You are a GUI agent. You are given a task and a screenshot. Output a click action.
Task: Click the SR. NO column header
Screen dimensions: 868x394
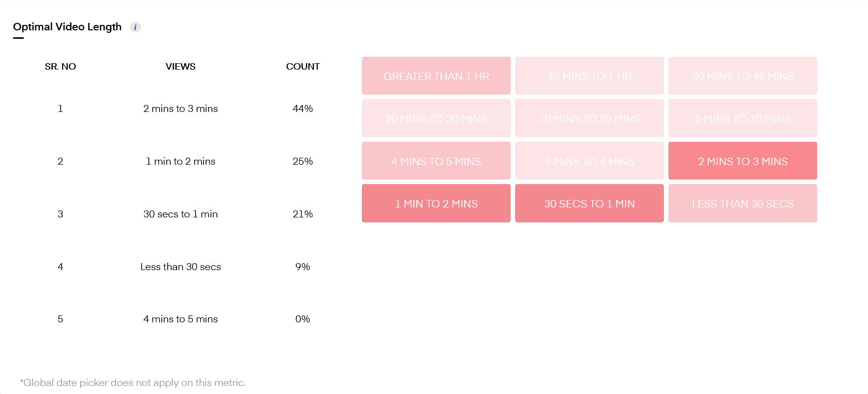(x=60, y=67)
